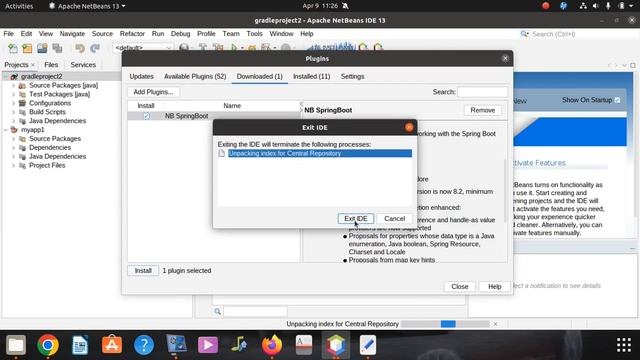Screen dimensions: 640x360
Task: Select the Unpacking index for Central Repository entry
Action: click(320, 153)
